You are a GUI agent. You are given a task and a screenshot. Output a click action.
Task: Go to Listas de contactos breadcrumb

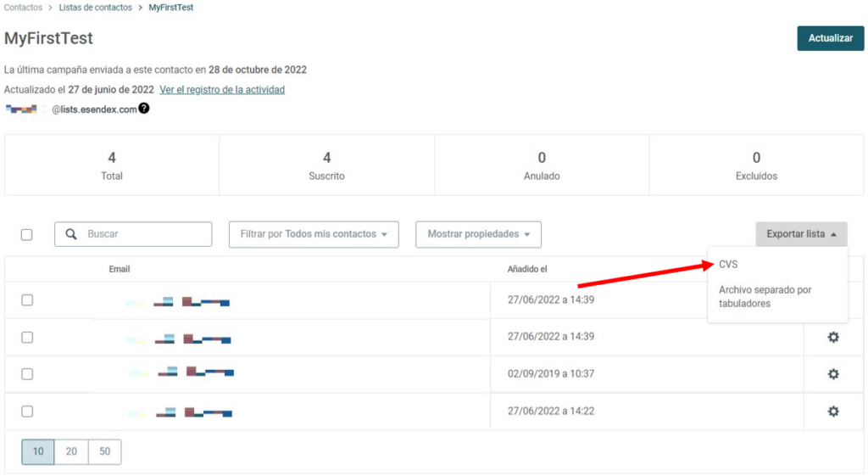point(95,7)
